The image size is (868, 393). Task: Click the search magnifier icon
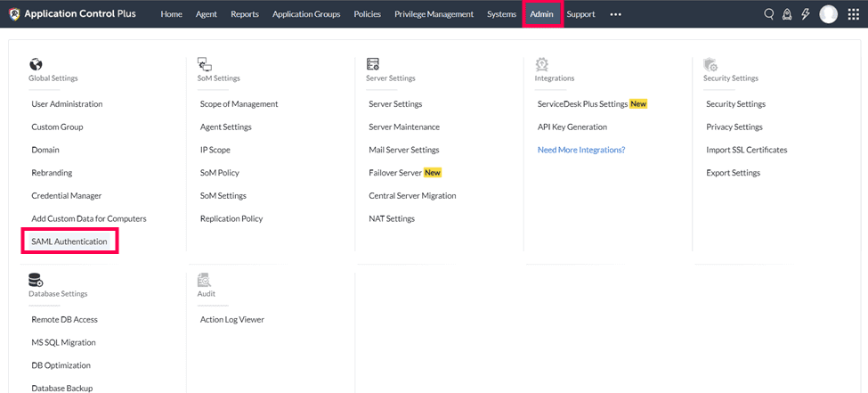pos(769,14)
